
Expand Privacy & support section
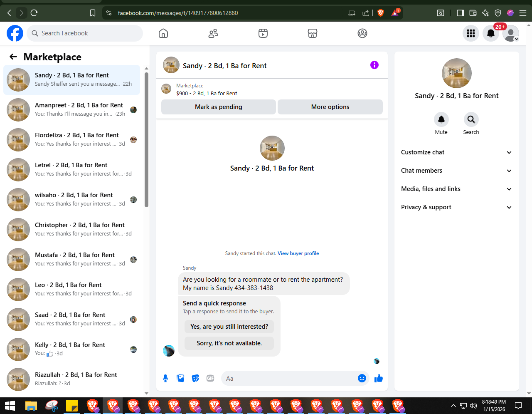point(456,207)
